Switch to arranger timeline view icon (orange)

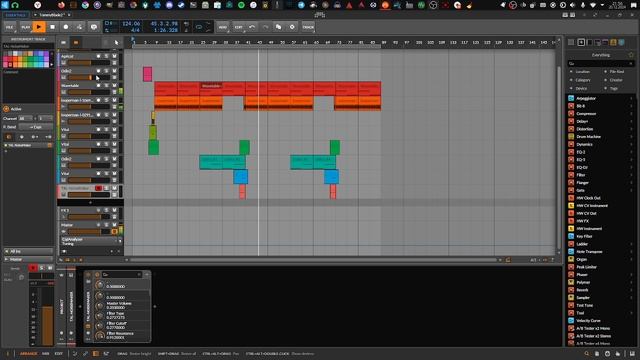[x=76, y=42]
